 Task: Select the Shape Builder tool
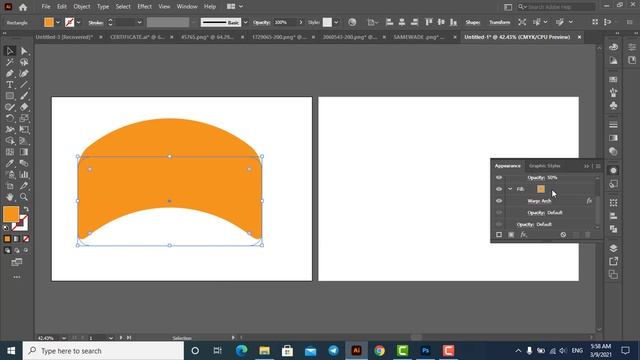pos(10,141)
